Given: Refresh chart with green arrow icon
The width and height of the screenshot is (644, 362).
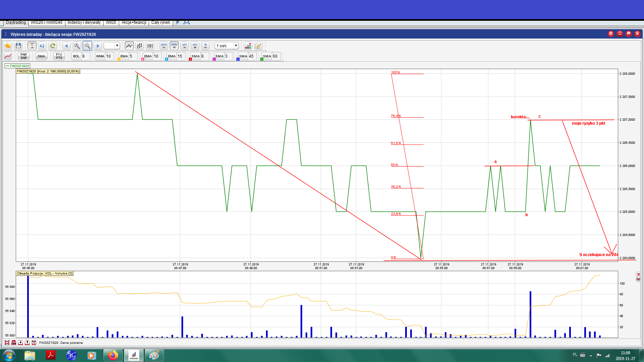Looking at the screenshot, I should [x=53, y=46].
